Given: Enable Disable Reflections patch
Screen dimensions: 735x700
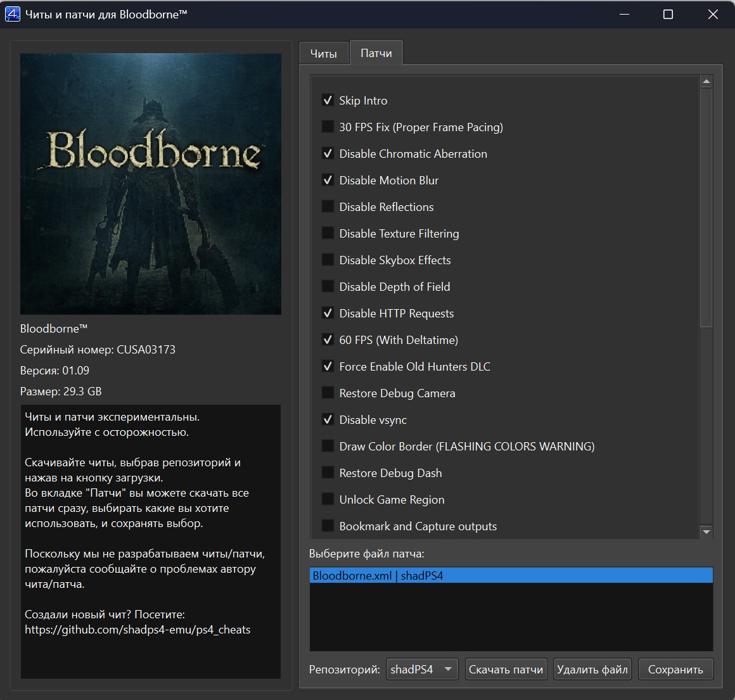Looking at the screenshot, I should pos(328,207).
